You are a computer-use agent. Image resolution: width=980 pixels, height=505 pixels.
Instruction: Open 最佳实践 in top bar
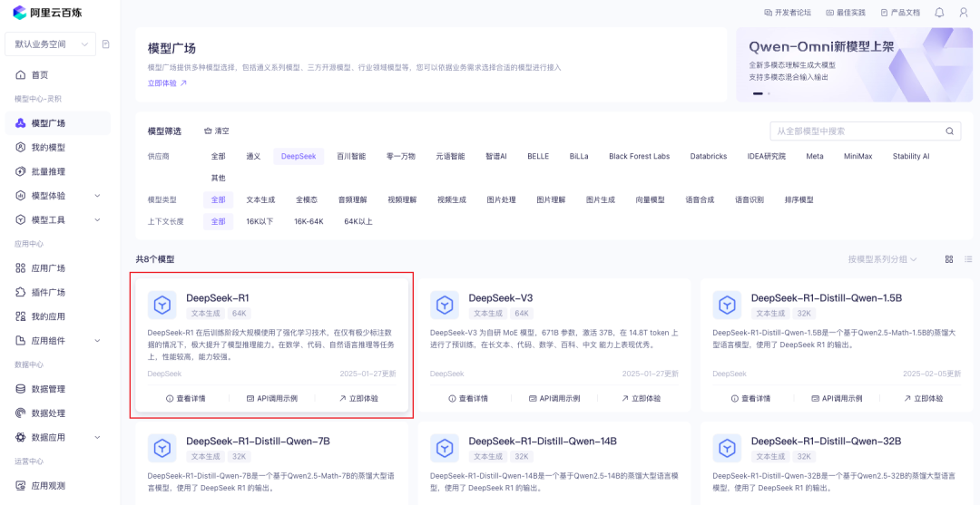click(846, 13)
